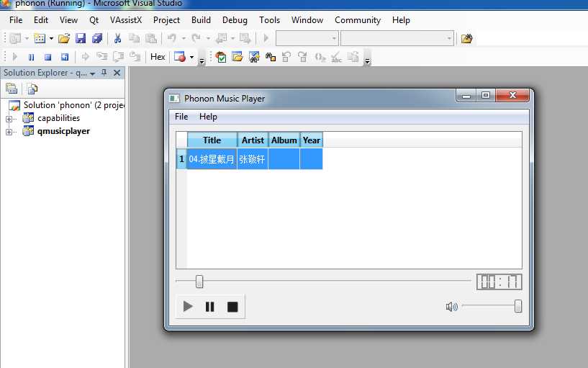
Task: Click the Step Over icon
Action: [119, 57]
